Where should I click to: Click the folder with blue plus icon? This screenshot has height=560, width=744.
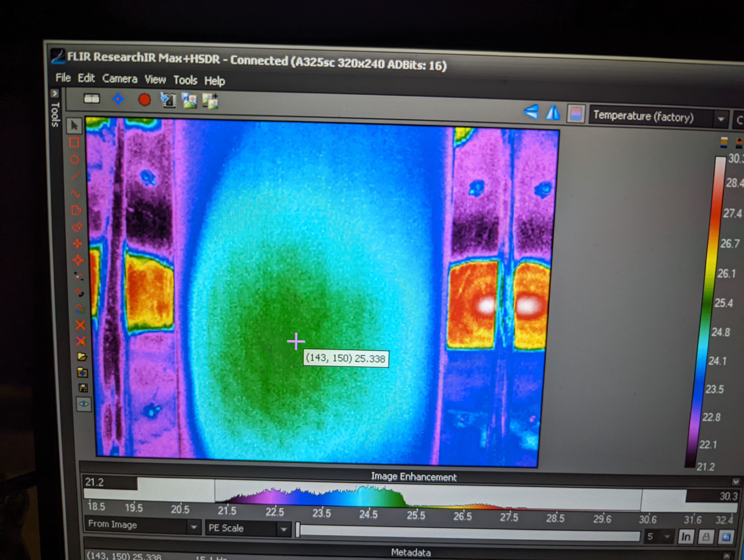point(83,372)
